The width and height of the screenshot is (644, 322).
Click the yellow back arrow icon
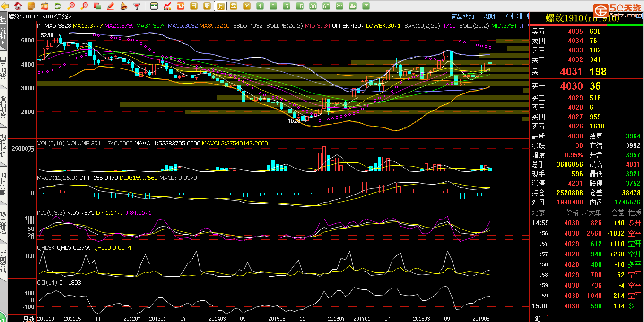click(5, 6)
